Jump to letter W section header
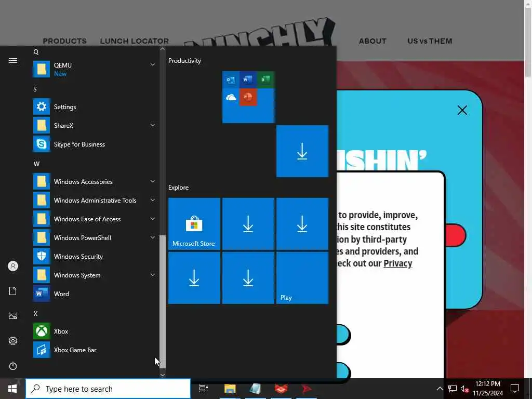This screenshot has width=532, height=399. point(37,164)
